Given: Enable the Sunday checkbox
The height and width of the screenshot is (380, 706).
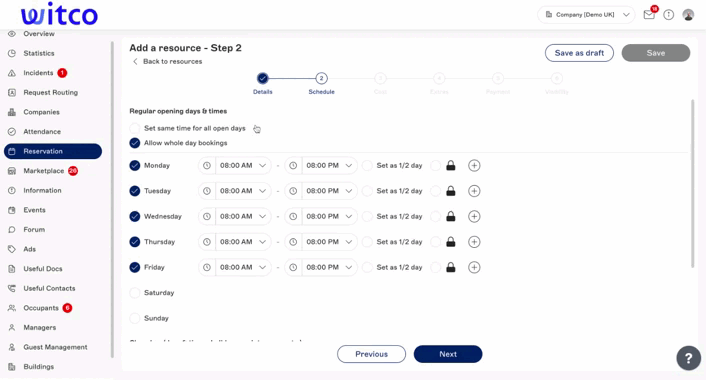Looking at the screenshot, I should (135, 318).
